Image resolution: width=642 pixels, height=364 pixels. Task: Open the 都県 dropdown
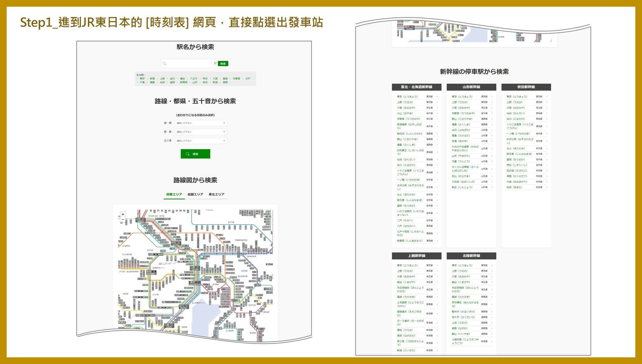coord(200,132)
